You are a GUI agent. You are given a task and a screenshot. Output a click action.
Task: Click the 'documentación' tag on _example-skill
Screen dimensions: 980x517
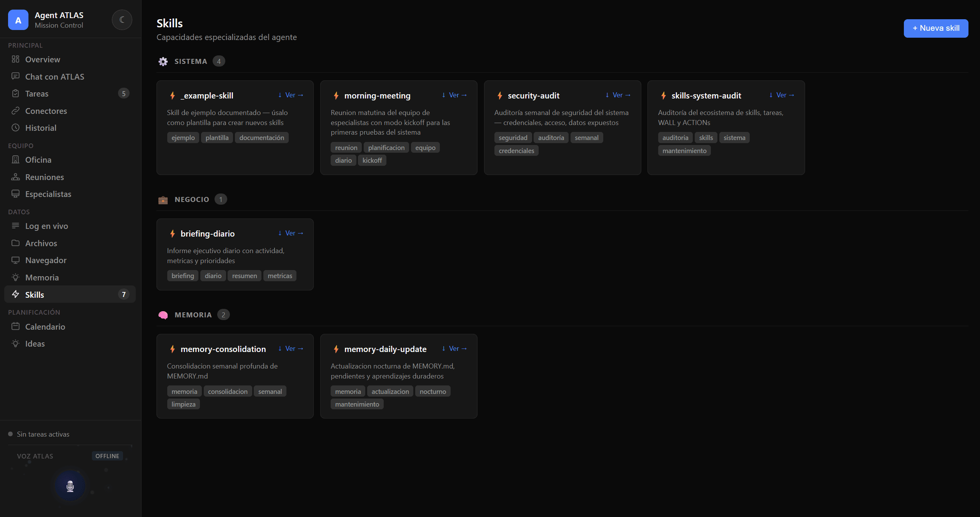point(262,138)
